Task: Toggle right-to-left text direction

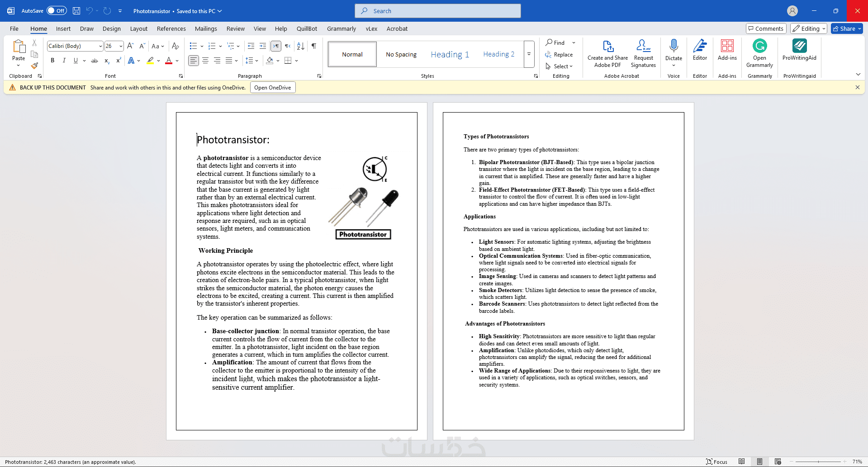Action: click(288, 46)
